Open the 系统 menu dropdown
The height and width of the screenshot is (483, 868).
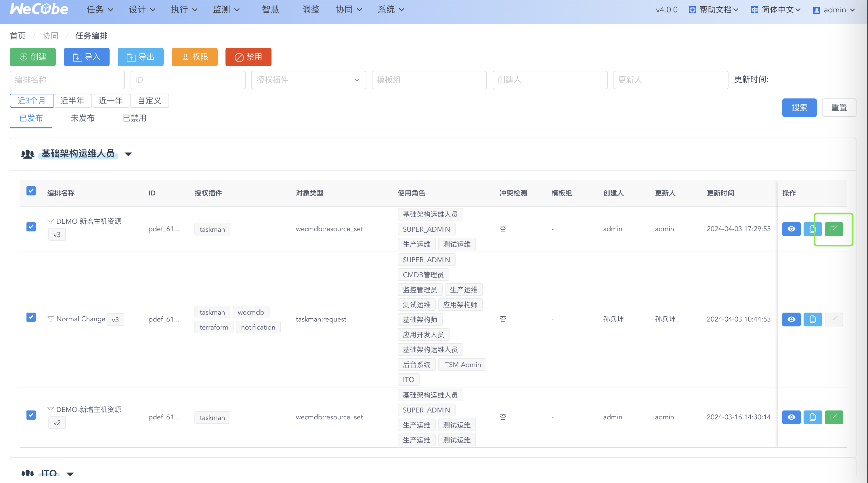click(391, 9)
